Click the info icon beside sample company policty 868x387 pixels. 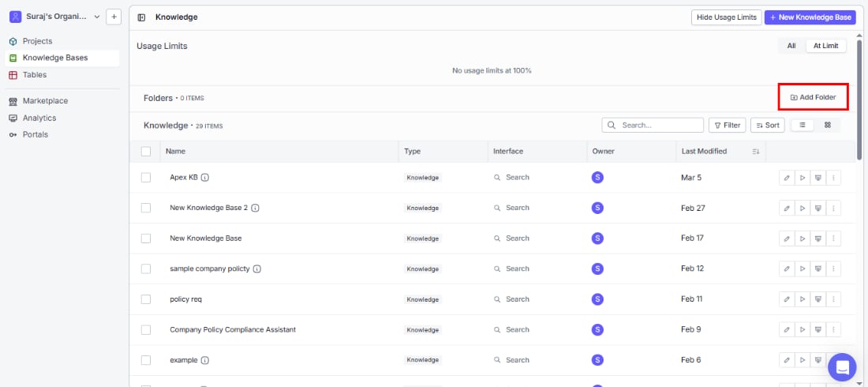(x=257, y=269)
